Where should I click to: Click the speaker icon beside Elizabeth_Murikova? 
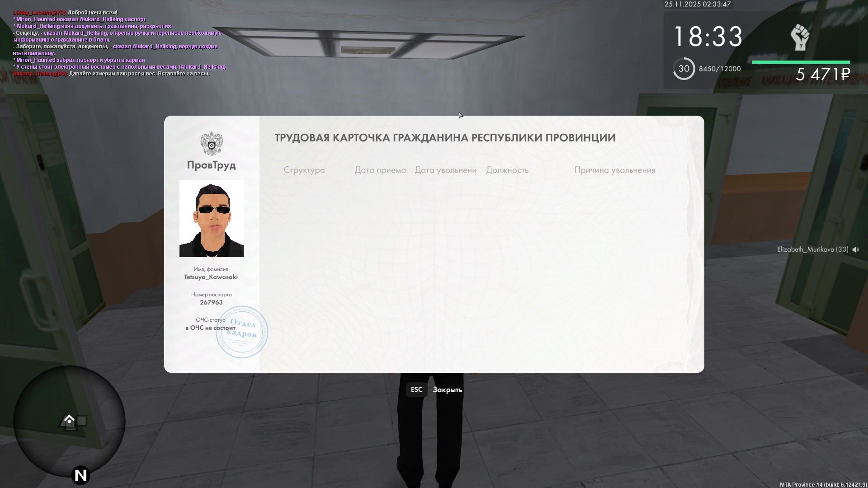855,249
